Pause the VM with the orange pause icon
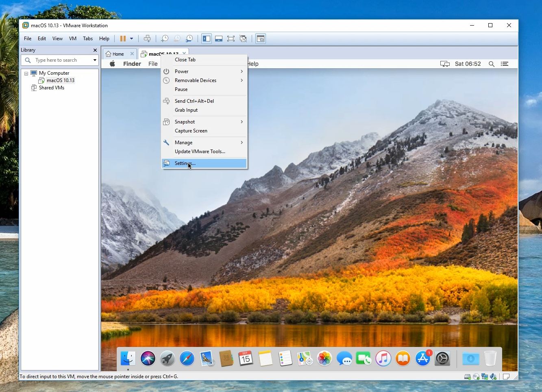 click(x=123, y=39)
